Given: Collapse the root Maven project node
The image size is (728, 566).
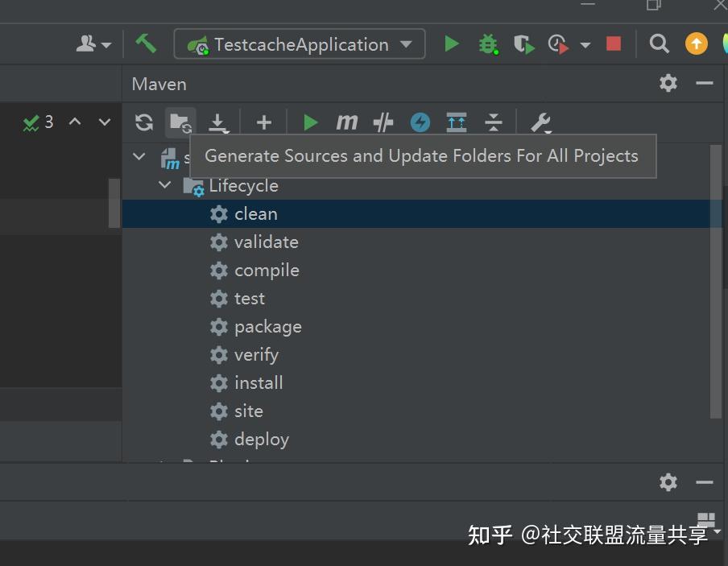Looking at the screenshot, I should (139, 157).
